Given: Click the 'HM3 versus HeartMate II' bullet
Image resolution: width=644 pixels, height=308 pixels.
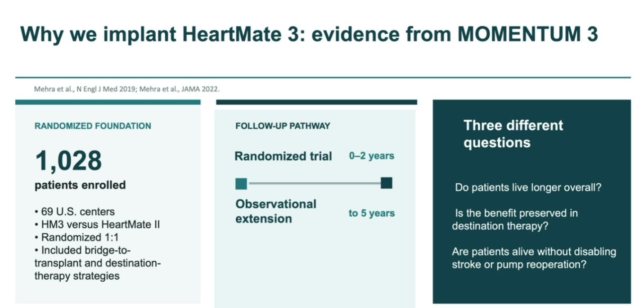Looking at the screenshot, I should (x=97, y=224).
